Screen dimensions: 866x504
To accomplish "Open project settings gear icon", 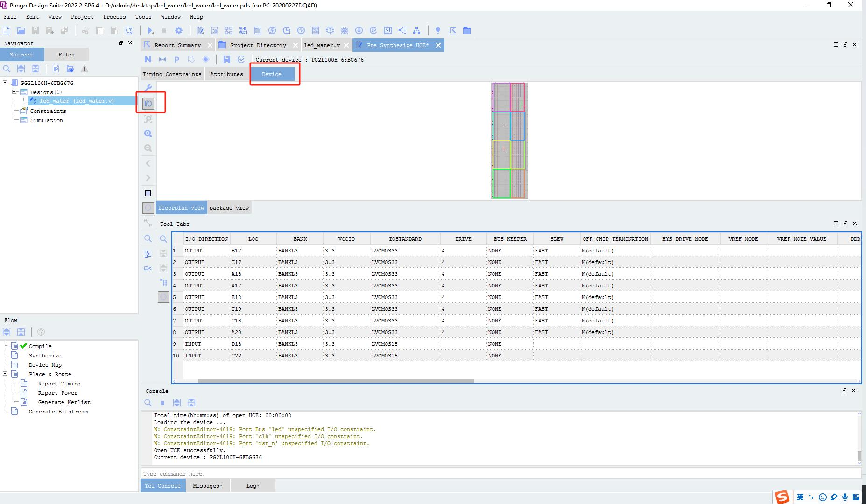I will coord(179,30).
